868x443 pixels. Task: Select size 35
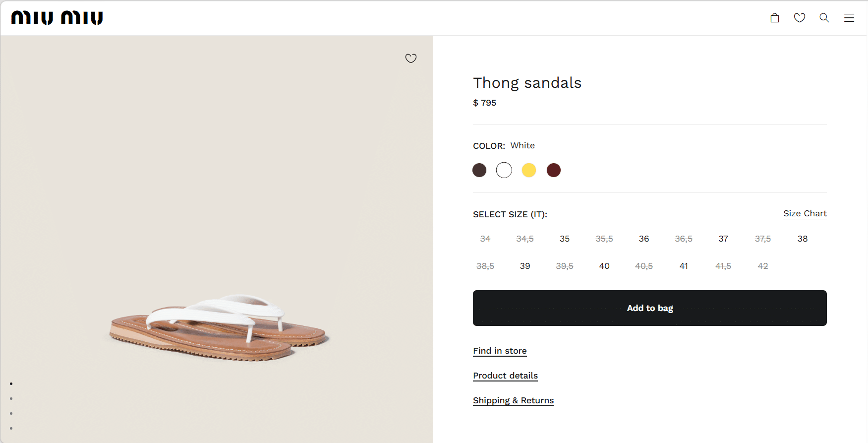click(565, 239)
